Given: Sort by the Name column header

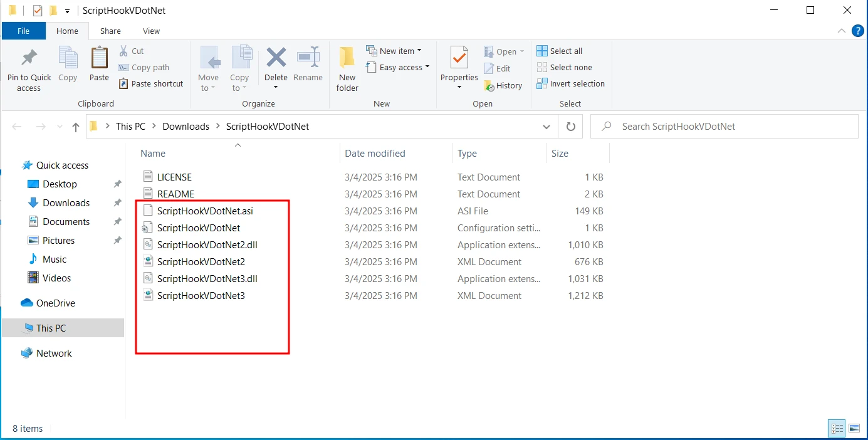Looking at the screenshot, I should click(153, 153).
